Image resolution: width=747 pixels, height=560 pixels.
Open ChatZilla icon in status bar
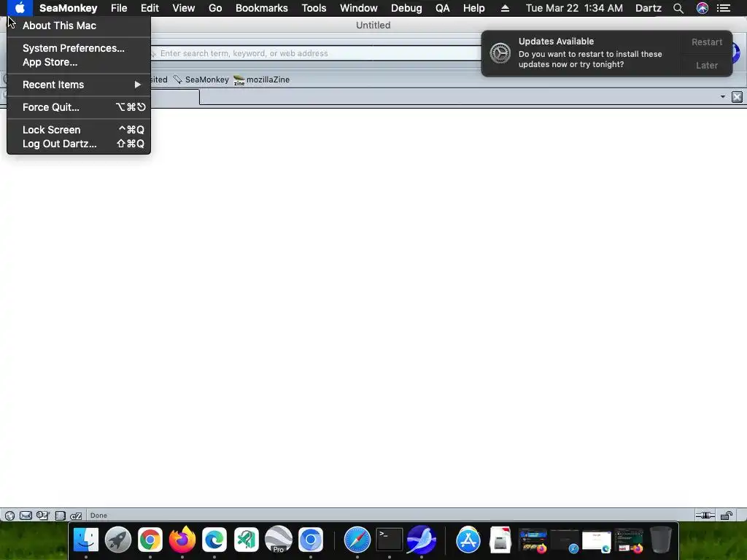(x=76, y=516)
